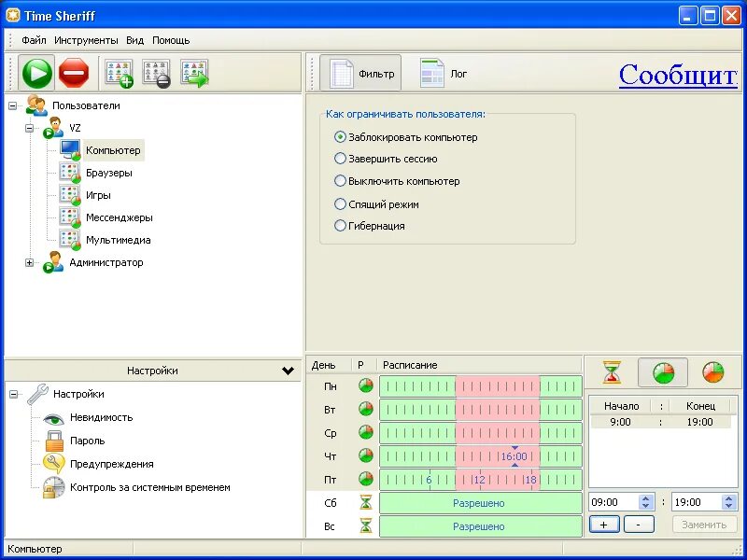Select Игры in the user tree

coord(98,195)
